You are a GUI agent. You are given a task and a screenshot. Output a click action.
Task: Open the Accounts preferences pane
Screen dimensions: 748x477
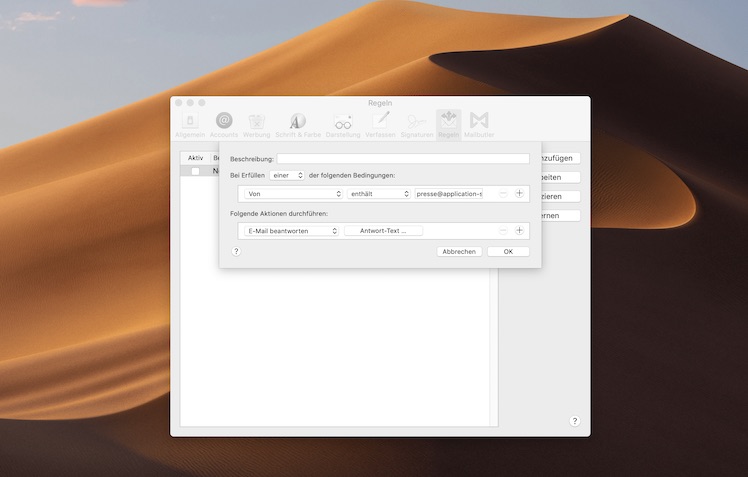coord(224,124)
